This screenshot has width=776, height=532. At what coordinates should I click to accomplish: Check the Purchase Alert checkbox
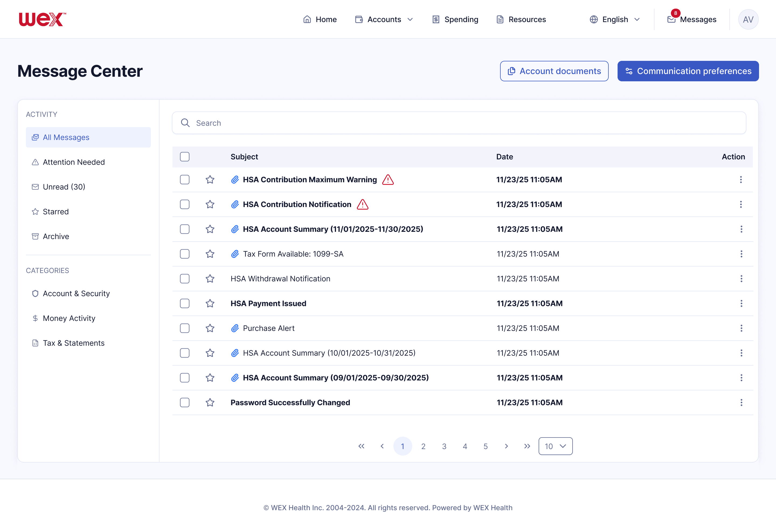pyautogui.click(x=185, y=328)
